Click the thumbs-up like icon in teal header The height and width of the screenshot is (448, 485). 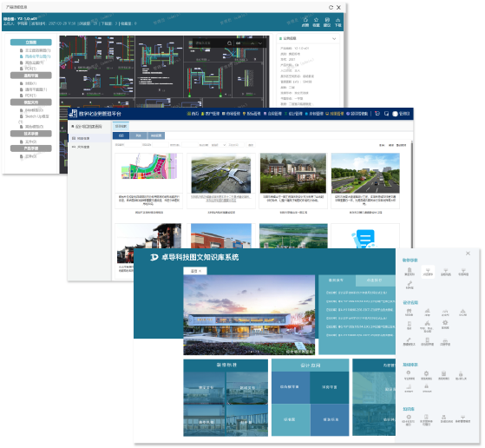pyautogui.click(x=305, y=20)
